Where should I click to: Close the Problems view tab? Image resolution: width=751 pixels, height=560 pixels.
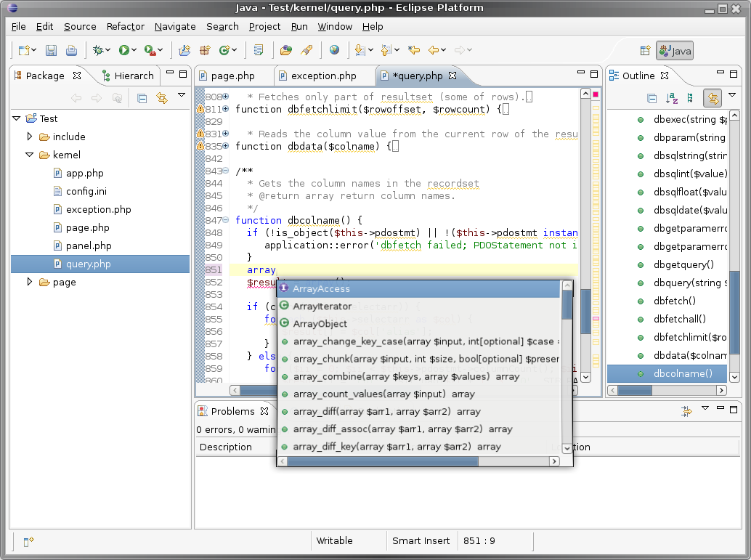(264, 412)
